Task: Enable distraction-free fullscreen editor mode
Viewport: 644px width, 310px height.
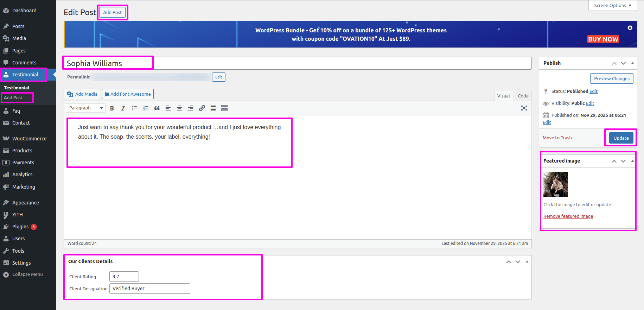Action: pyautogui.click(x=524, y=108)
